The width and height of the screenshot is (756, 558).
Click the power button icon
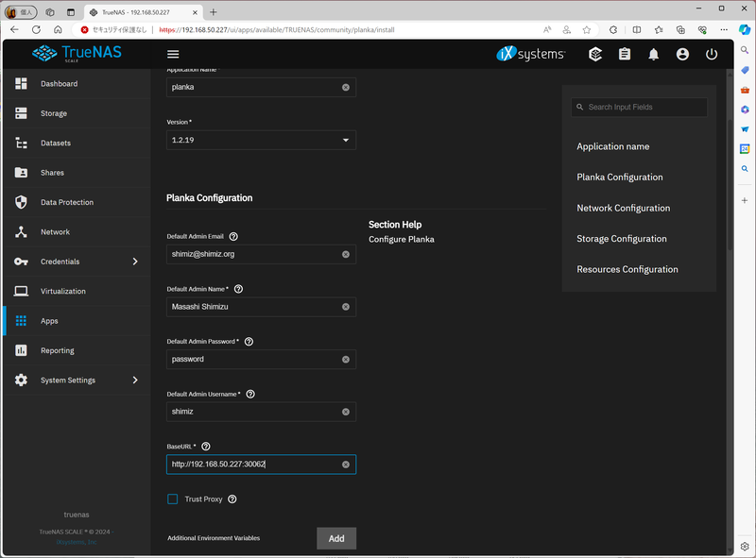pos(712,55)
